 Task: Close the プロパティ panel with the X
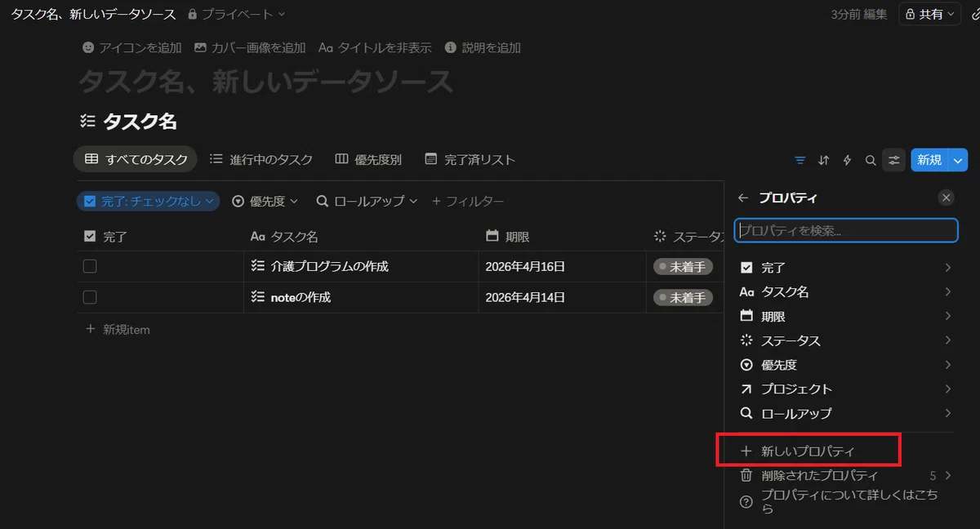point(946,198)
